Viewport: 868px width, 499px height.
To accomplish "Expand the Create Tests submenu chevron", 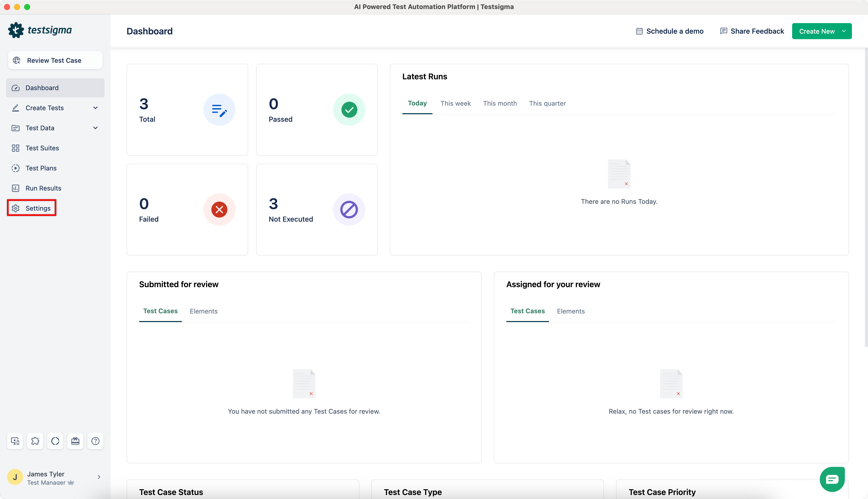I will [95, 108].
